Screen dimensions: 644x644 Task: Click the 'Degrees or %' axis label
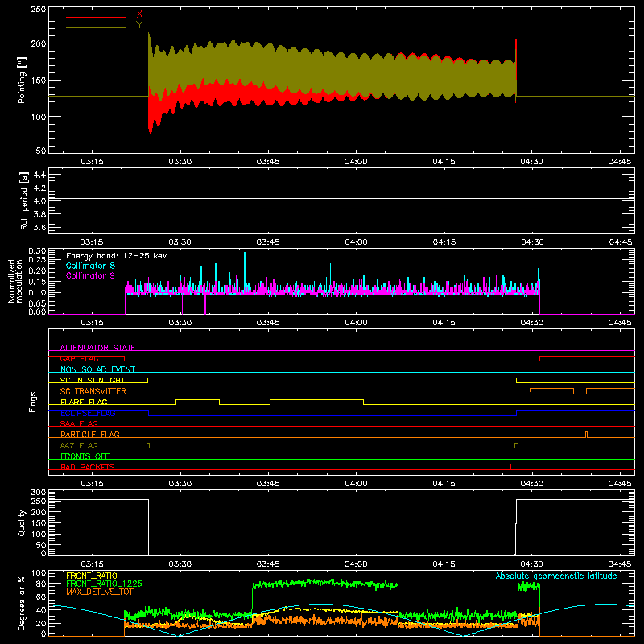pos(22,603)
